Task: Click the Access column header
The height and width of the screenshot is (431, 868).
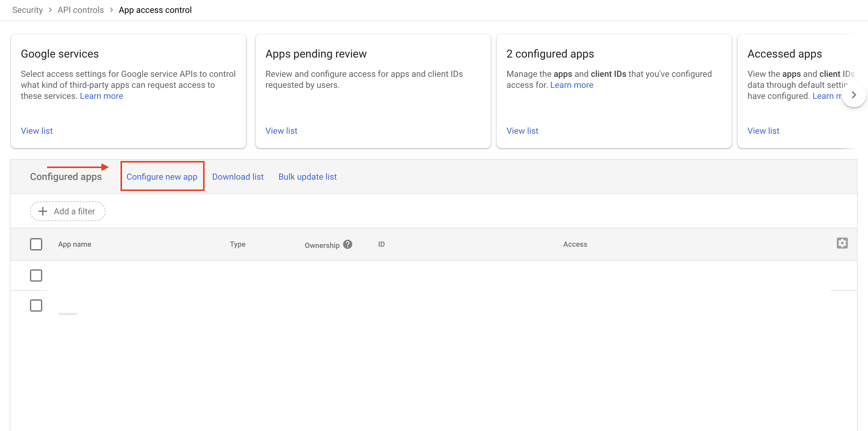Action: click(575, 244)
